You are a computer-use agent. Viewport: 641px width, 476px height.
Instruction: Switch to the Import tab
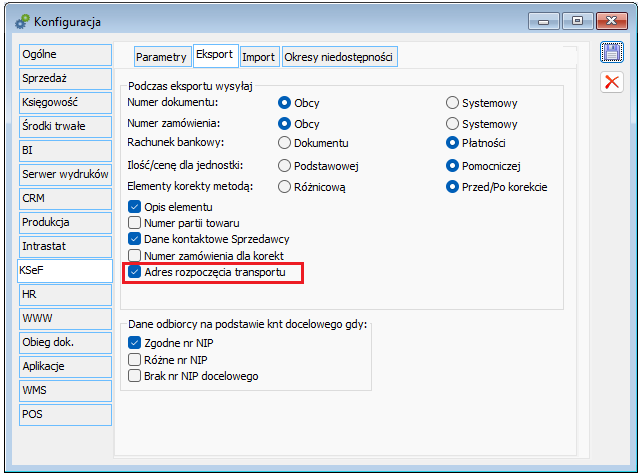pos(258,57)
